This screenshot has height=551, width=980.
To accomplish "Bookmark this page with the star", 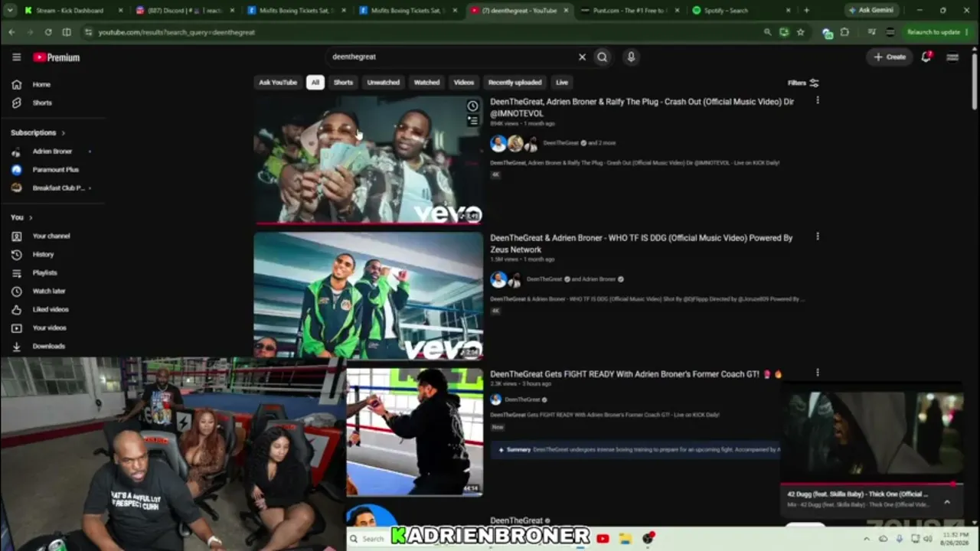I will pos(801,32).
